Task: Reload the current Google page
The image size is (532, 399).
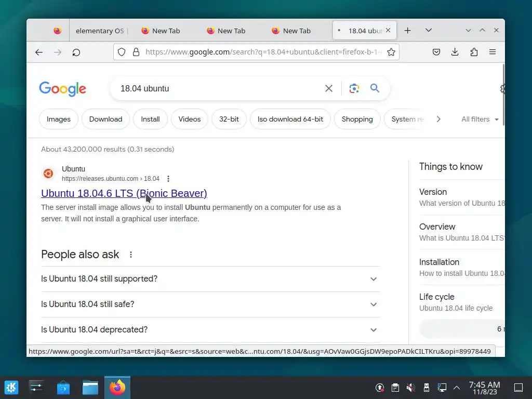Action: (x=76, y=52)
